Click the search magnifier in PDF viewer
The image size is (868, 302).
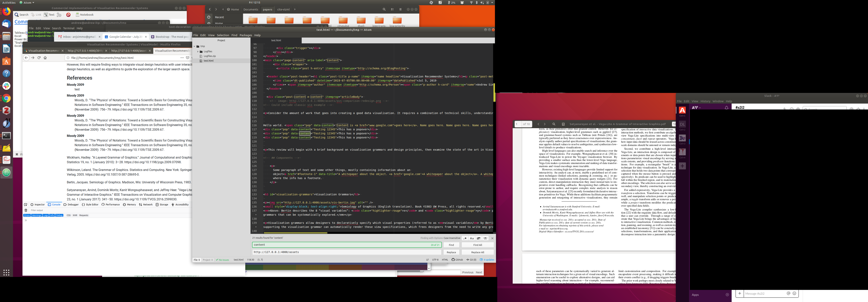(554, 124)
